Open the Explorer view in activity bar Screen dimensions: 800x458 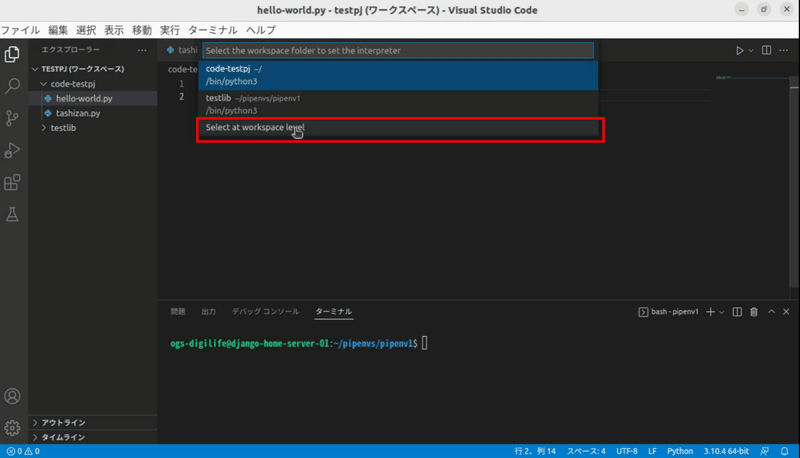point(12,54)
